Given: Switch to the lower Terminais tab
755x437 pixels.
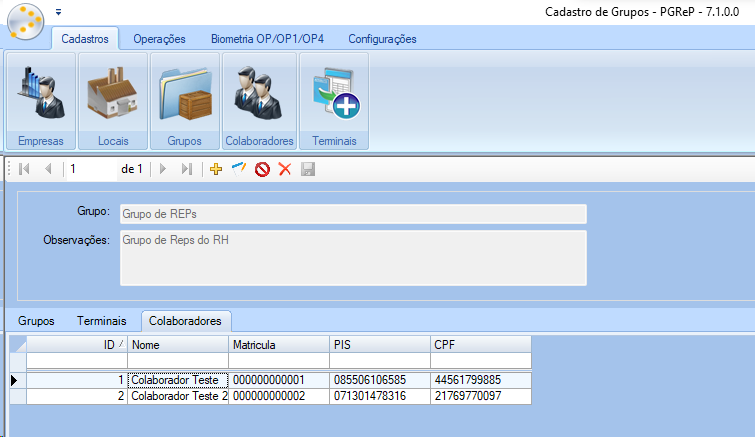Looking at the screenshot, I should [101, 321].
